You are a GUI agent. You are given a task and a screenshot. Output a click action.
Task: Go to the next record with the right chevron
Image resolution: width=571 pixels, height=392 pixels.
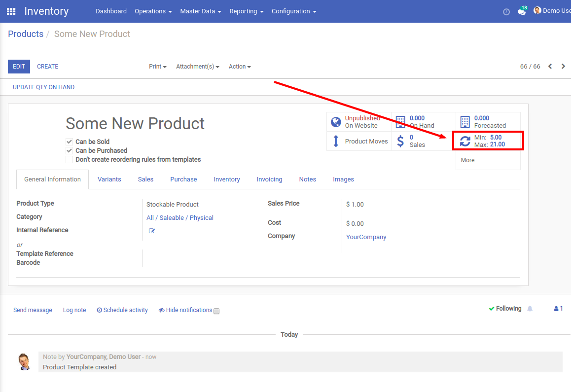(x=563, y=66)
